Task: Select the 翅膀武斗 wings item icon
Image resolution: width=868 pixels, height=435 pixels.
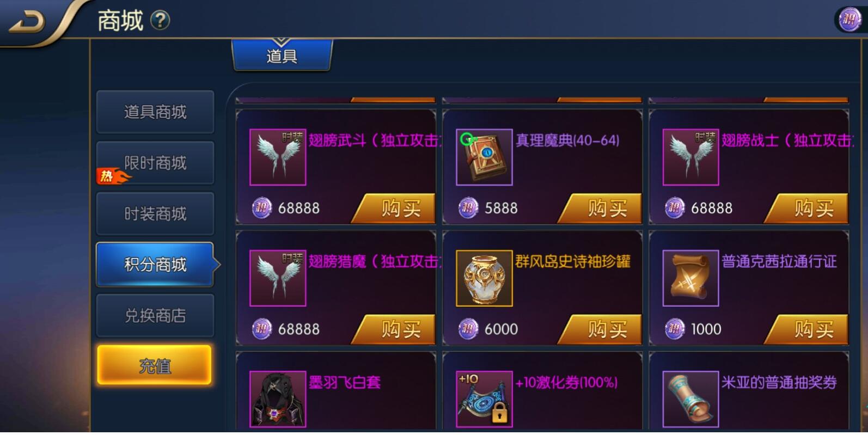Action: tap(278, 157)
